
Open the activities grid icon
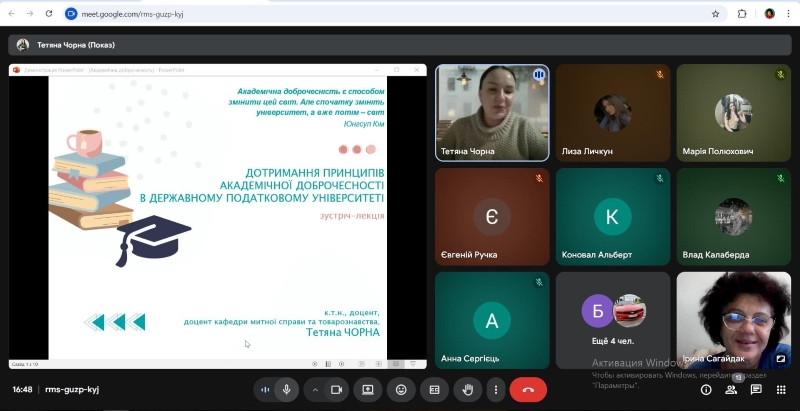click(781, 389)
